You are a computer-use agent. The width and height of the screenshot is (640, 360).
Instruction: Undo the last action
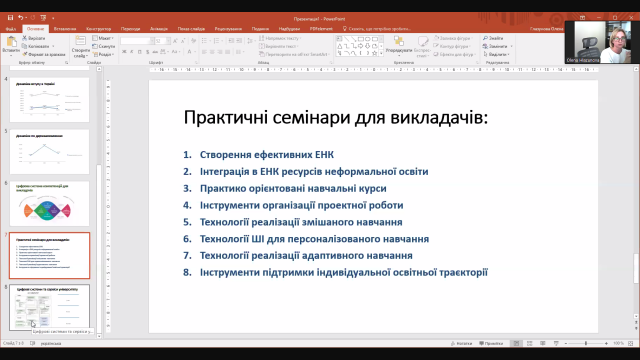coord(20,18)
